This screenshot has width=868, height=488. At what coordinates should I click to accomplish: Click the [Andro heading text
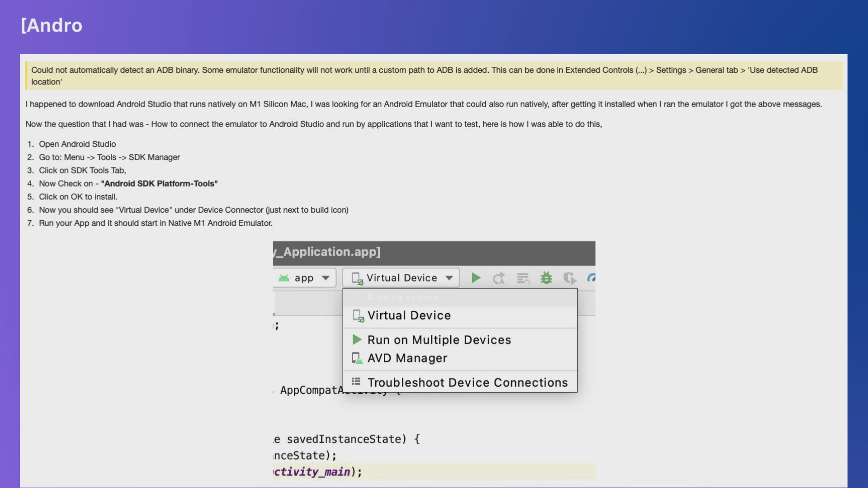pyautogui.click(x=52, y=25)
